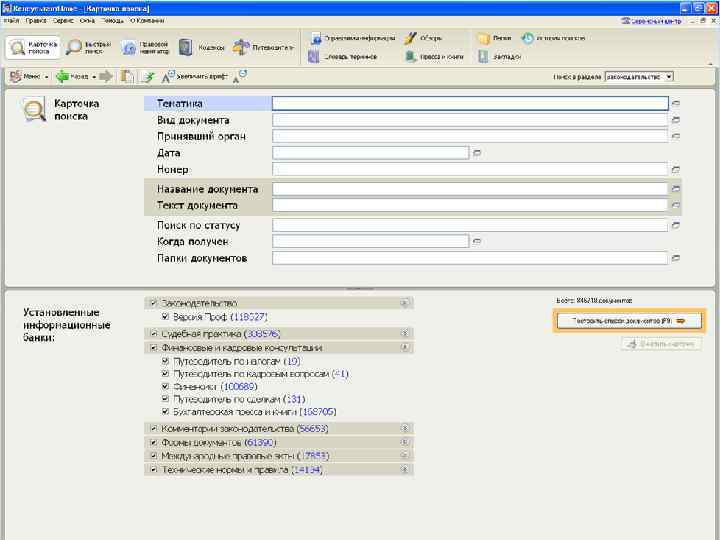Open Пресса и книги

tap(434, 56)
